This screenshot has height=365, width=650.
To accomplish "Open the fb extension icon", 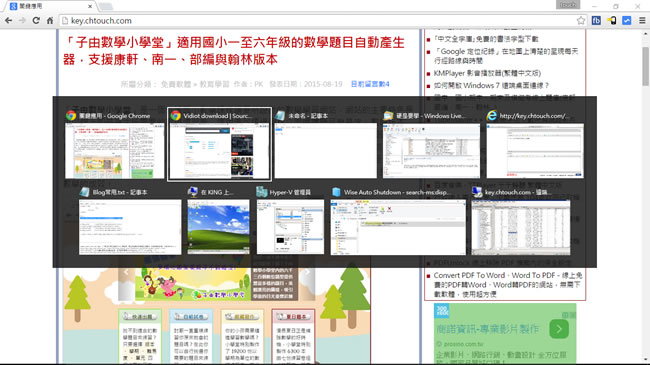I will pyautogui.click(x=596, y=20).
